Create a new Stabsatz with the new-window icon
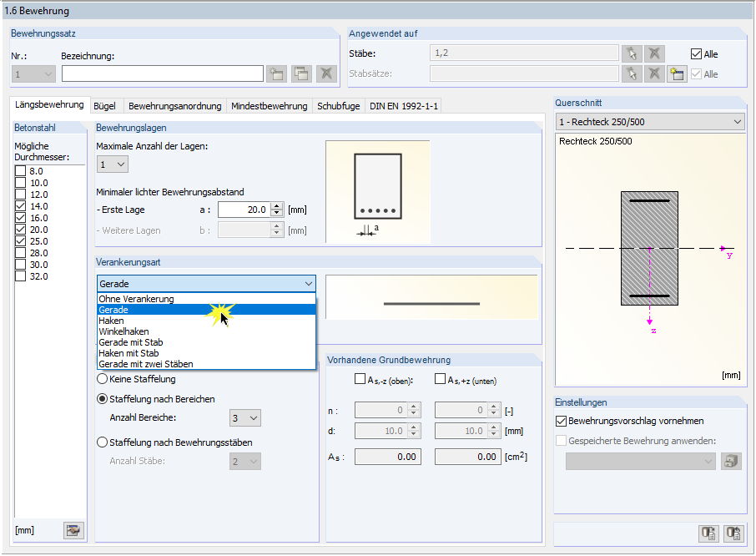The height and width of the screenshot is (556, 756). pos(677,73)
